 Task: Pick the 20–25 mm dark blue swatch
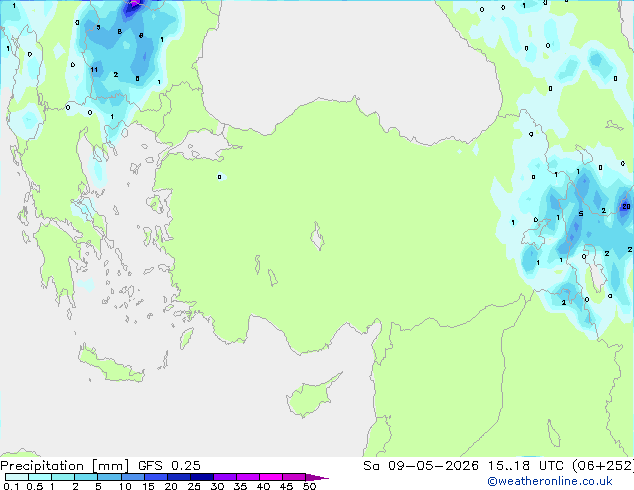tap(178, 477)
